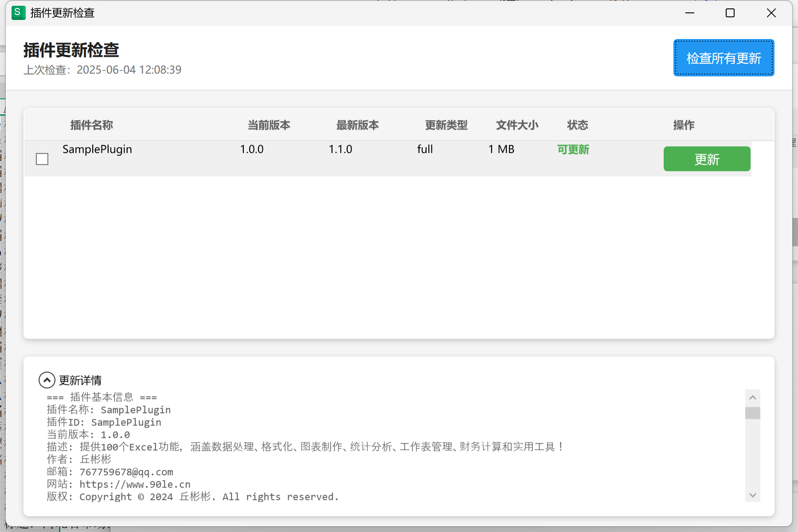
Task: Click the 状态 column header
Action: 577,125
